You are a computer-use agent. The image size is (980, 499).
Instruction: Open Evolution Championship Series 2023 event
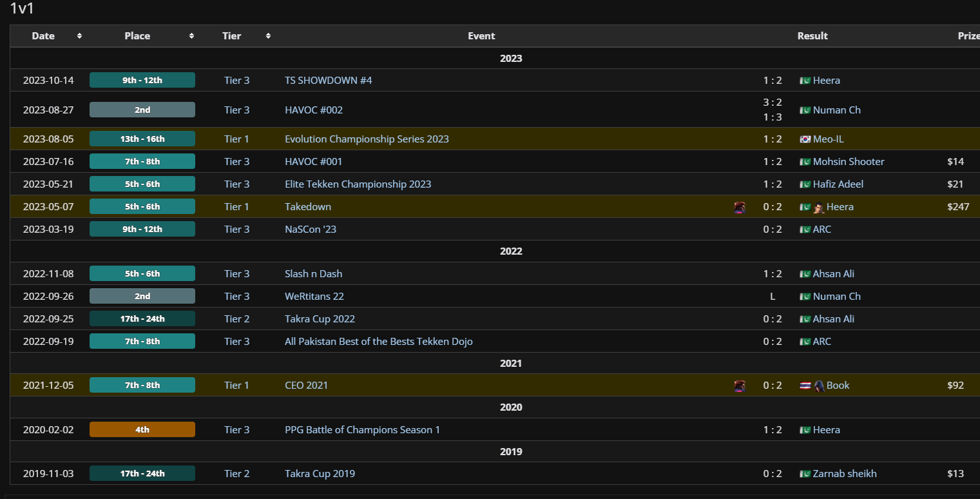point(367,139)
